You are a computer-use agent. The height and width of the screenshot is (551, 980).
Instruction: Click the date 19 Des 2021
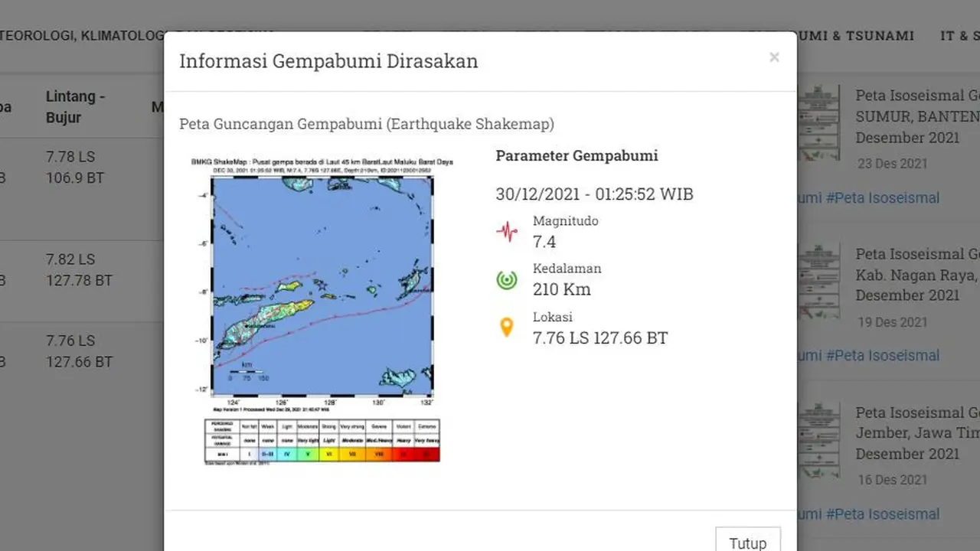pyautogui.click(x=892, y=322)
